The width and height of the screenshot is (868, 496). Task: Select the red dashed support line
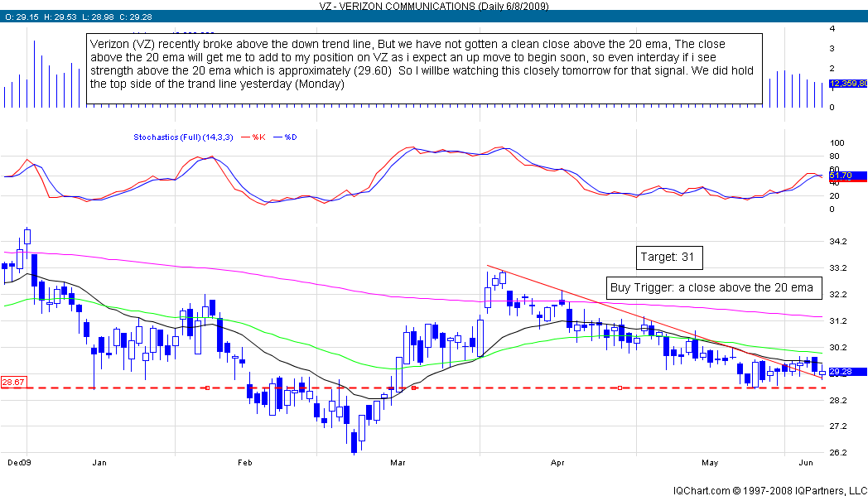click(x=412, y=388)
